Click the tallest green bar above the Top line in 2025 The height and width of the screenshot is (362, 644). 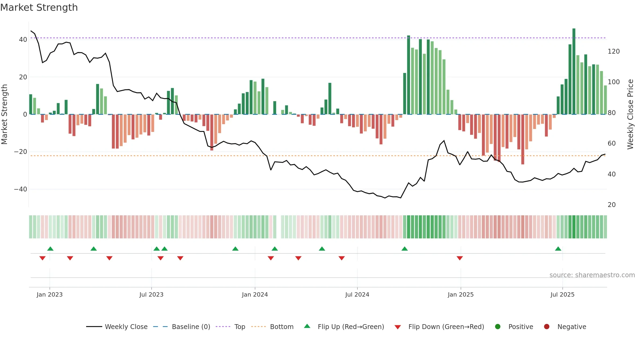pos(574,71)
